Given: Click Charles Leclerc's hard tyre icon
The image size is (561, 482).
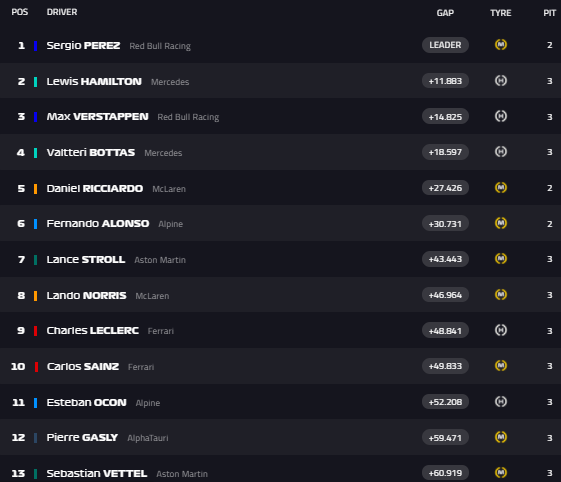Looking at the screenshot, I should click(501, 330).
